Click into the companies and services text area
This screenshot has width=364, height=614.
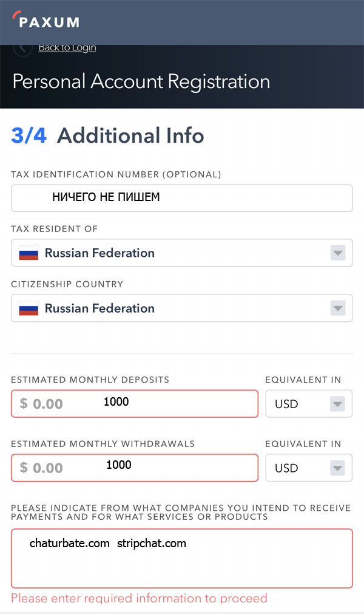coord(182,558)
